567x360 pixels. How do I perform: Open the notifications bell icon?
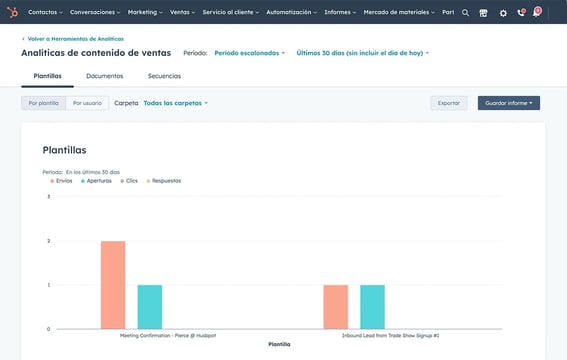pos(537,12)
